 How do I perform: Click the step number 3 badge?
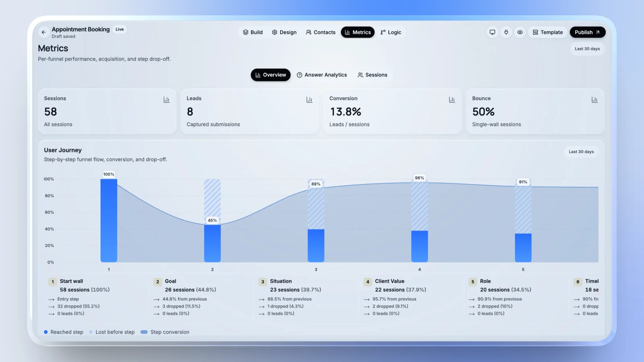(263, 282)
